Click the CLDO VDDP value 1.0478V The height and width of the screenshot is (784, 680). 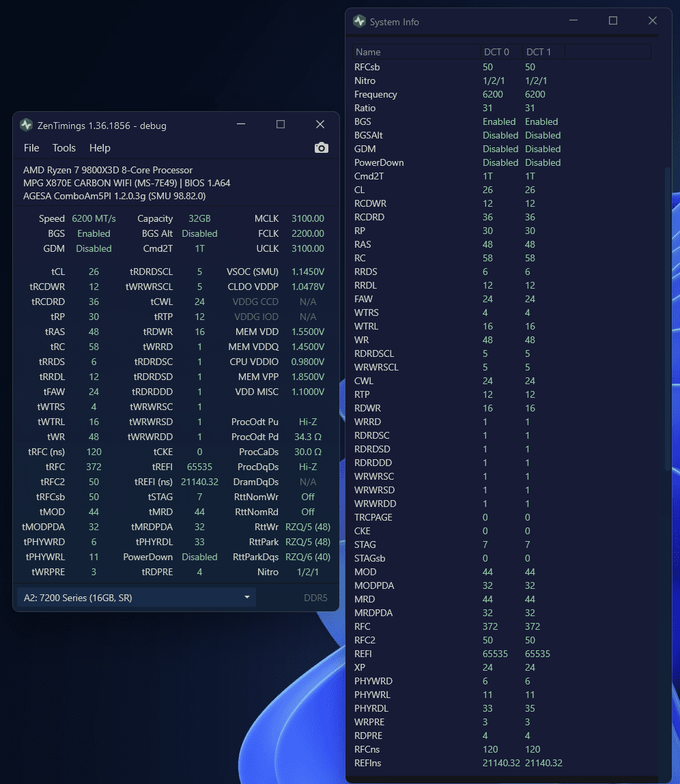[308, 287]
